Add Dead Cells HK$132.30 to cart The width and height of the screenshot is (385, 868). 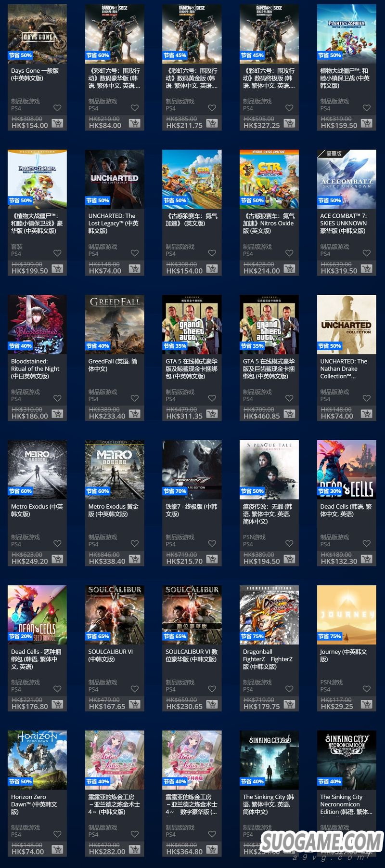click(367, 559)
